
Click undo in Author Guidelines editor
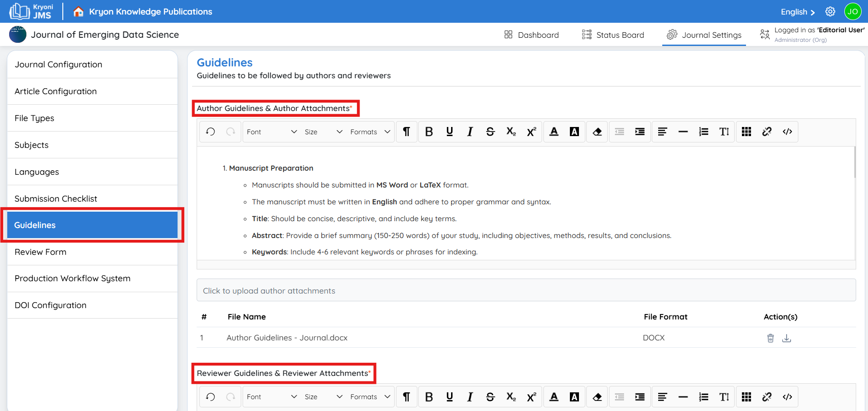point(210,132)
